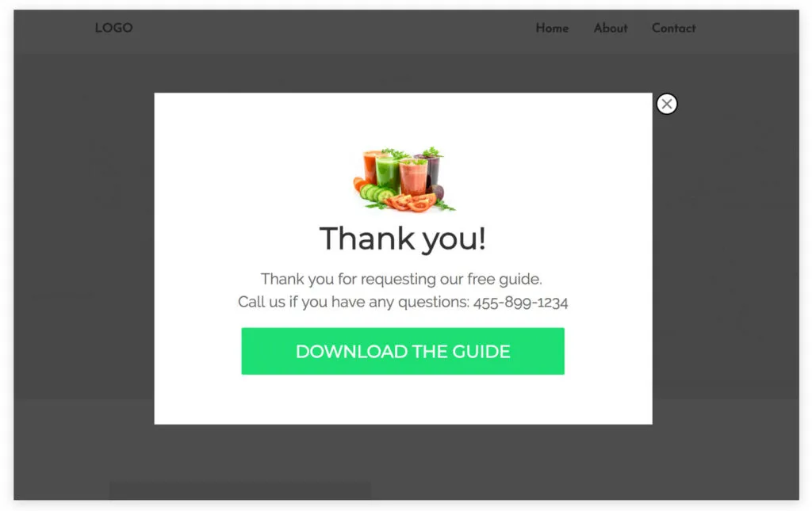
Task: Click the pink smoothie glass in front
Action: pos(413,177)
